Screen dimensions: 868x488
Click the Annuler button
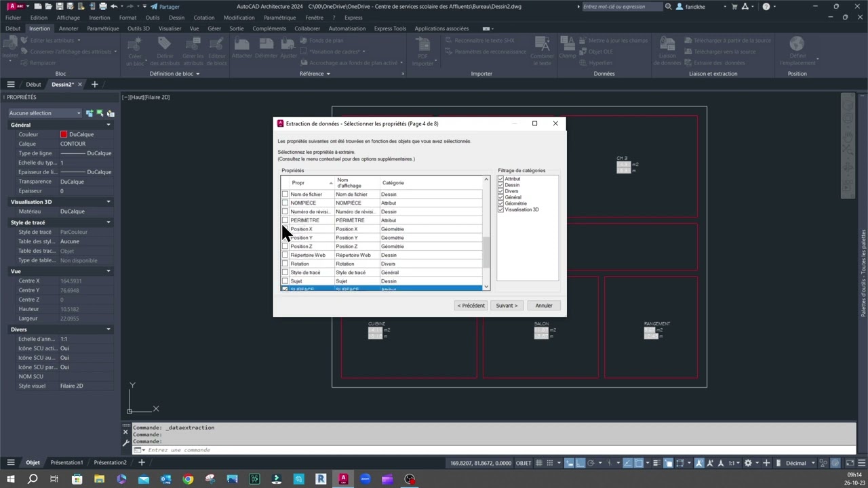tap(544, 306)
